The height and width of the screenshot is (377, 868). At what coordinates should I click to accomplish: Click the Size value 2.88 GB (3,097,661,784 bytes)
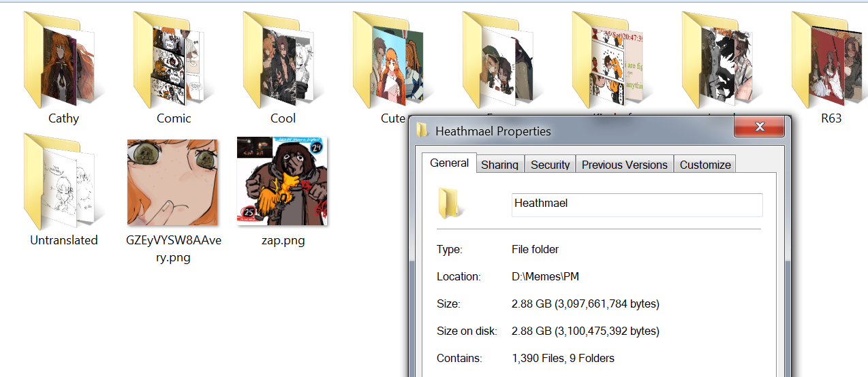[x=585, y=304]
